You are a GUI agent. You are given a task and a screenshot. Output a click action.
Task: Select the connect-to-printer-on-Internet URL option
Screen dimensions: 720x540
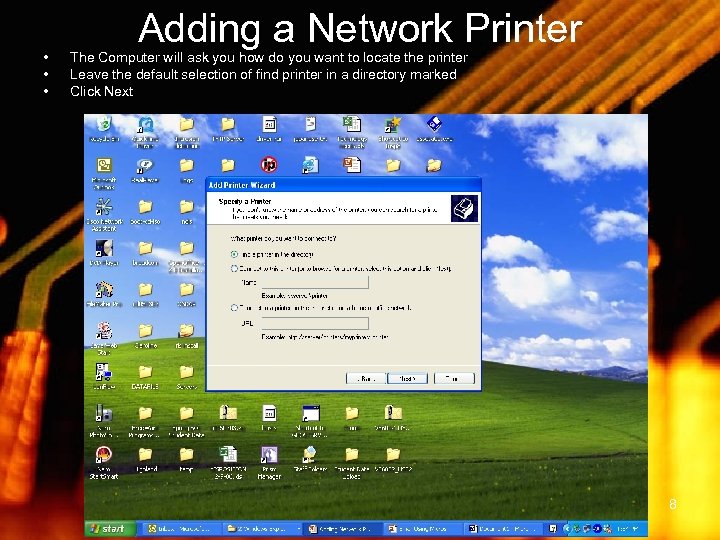234,308
